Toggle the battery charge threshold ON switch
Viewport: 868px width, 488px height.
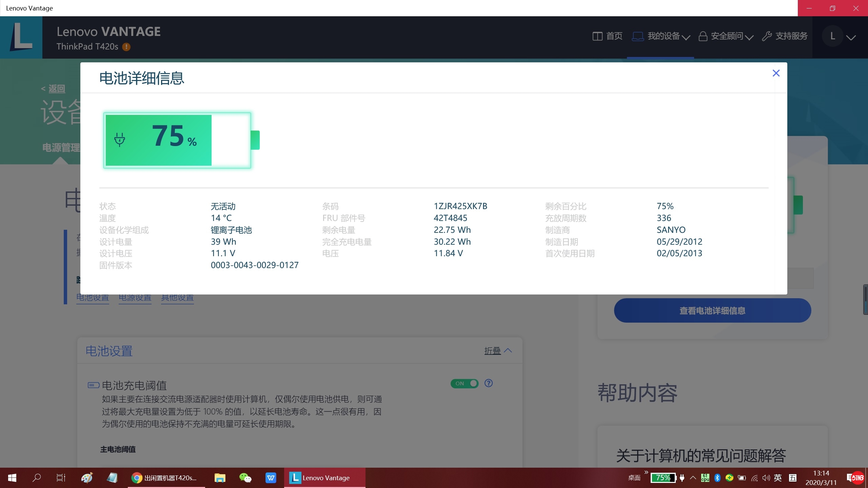pos(464,383)
